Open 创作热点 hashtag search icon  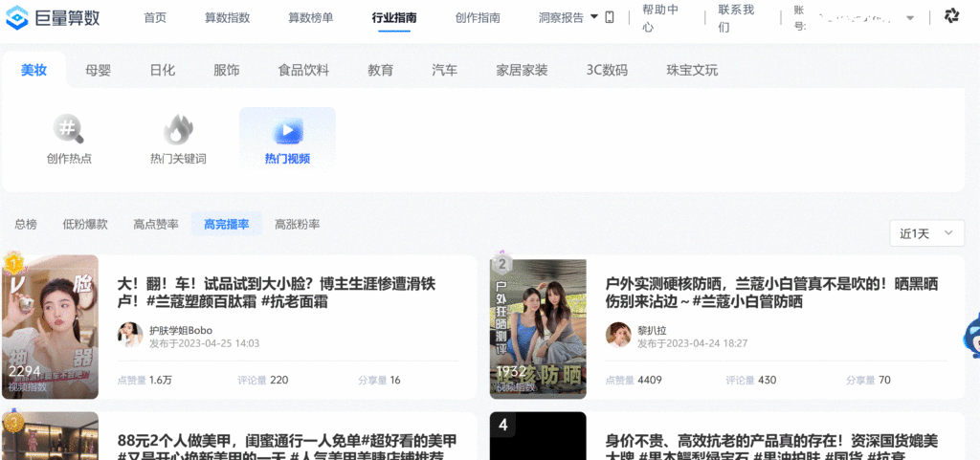pyautogui.click(x=69, y=129)
